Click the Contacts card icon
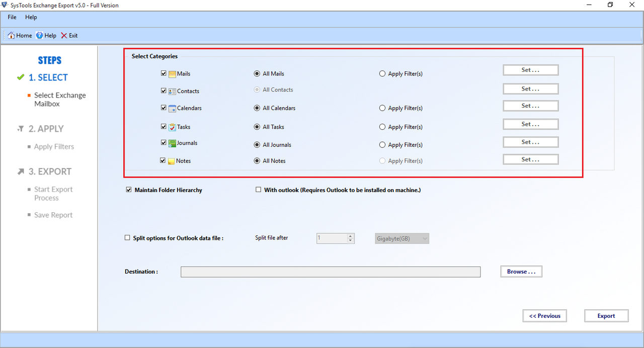Screen dimensions: 644x348 pyautogui.click(x=172, y=92)
